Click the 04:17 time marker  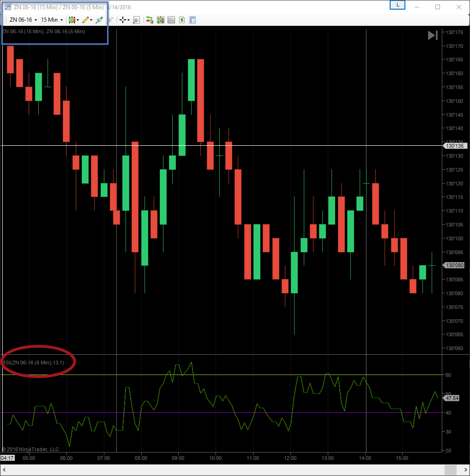click(7, 458)
